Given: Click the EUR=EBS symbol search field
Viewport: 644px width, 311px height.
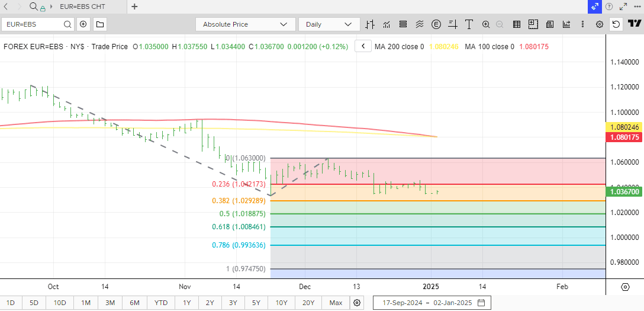Looking at the screenshot, I should tap(33, 24).
